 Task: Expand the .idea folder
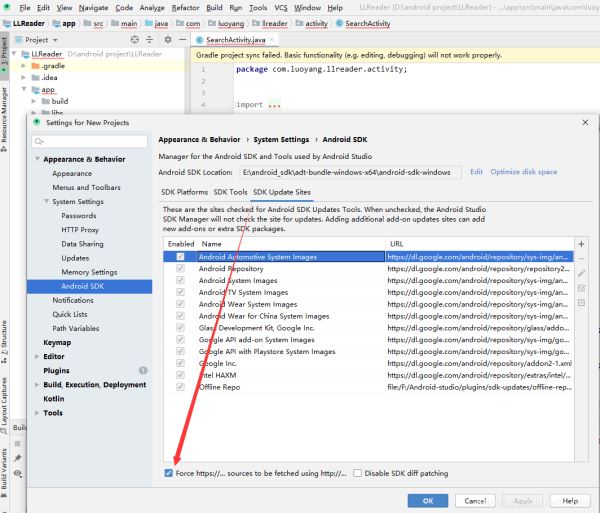click(x=23, y=78)
